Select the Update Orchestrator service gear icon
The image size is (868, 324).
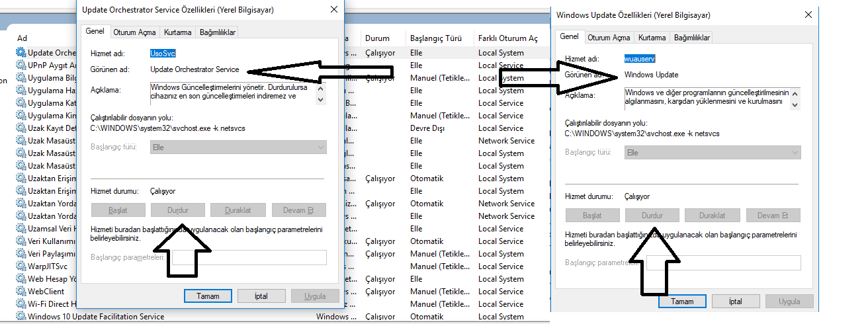tap(21, 53)
